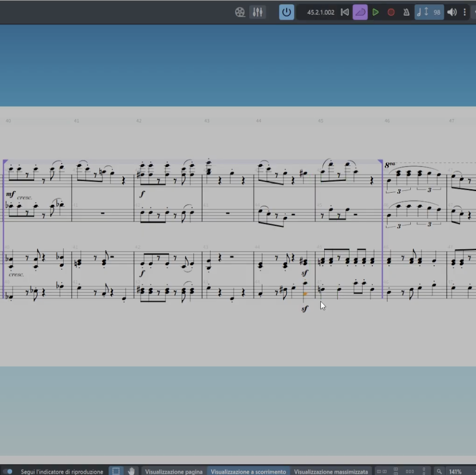Toggle 'Segui l'indicatore di riproduzione' switch
The width and height of the screenshot is (476, 475).
coord(8,471)
